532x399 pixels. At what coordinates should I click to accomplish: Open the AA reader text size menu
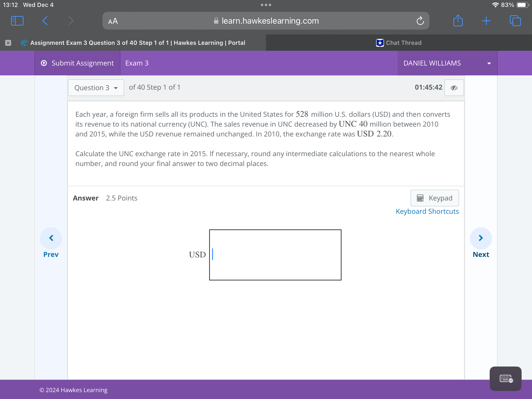coord(113,21)
